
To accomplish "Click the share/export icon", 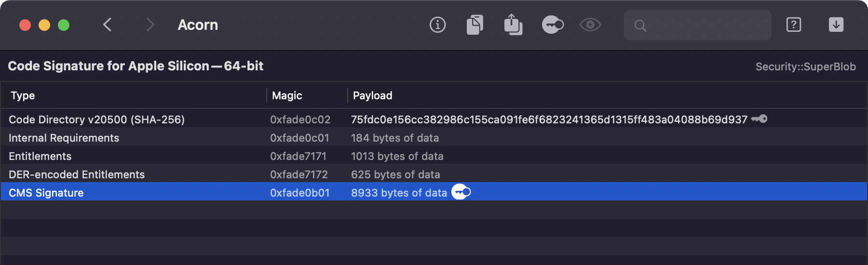I will [x=513, y=25].
